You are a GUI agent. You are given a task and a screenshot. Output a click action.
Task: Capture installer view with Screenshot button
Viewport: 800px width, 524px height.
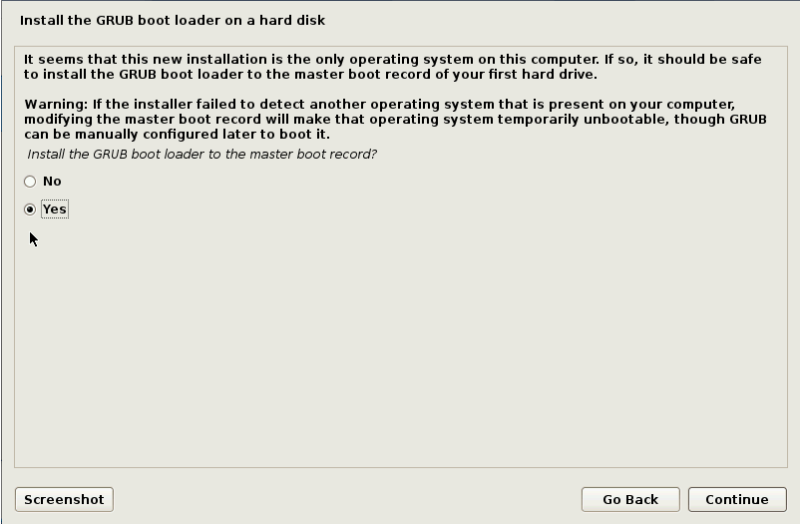coord(64,499)
